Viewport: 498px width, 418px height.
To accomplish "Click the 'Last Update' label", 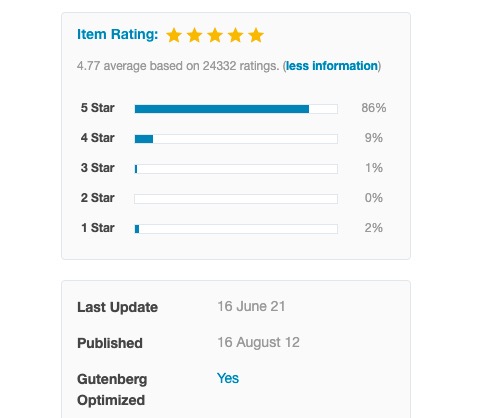I will tap(117, 307).
